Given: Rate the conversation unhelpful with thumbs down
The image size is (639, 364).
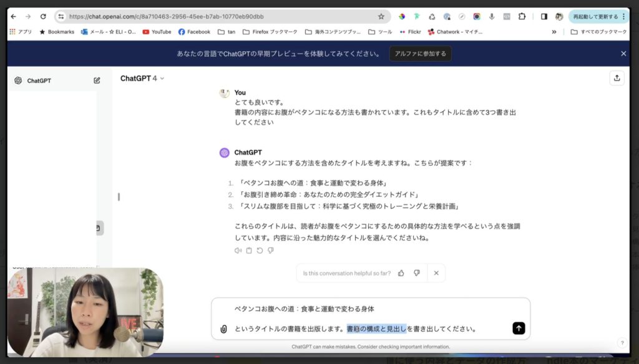Looking at the screenshot, I should (416, 273).
